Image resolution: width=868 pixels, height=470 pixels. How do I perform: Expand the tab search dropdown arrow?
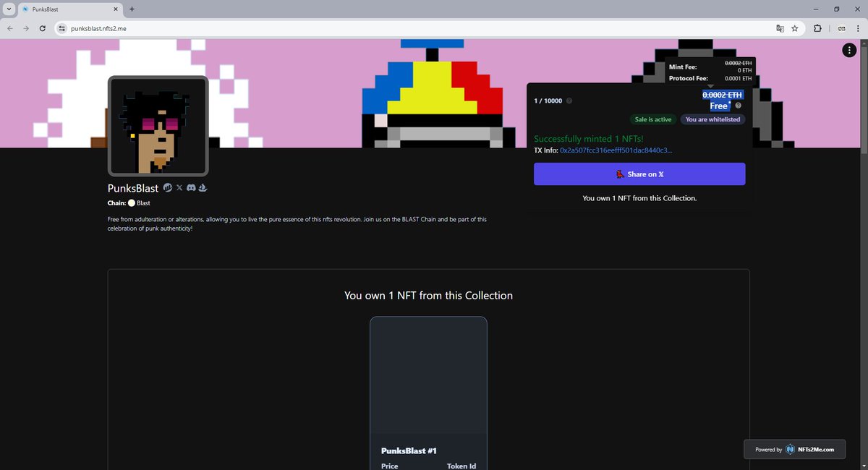point(7,9)
